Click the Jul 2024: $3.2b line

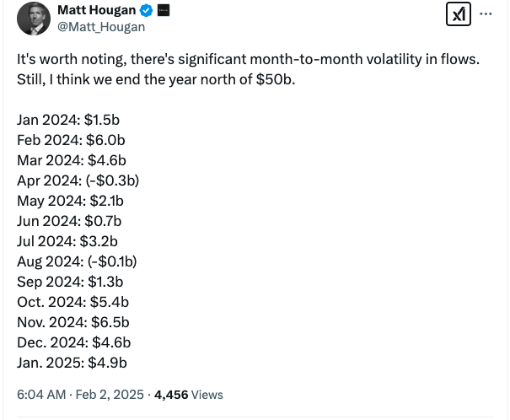click(67, 241)
